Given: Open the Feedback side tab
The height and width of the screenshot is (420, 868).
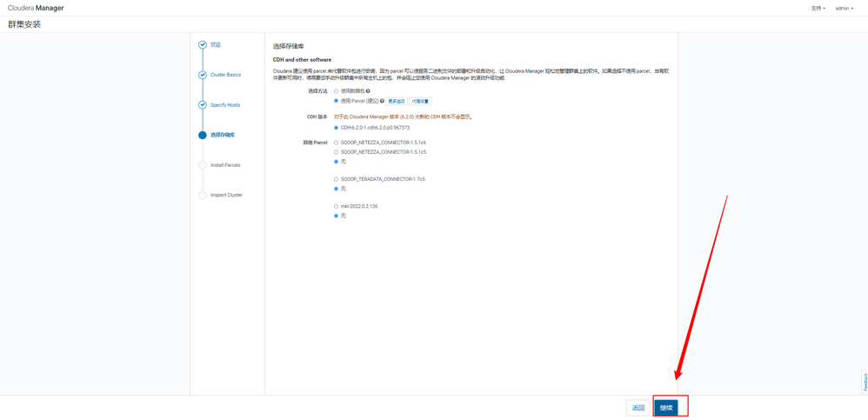Looking at the screenshot, I should [x=865, y=382].
